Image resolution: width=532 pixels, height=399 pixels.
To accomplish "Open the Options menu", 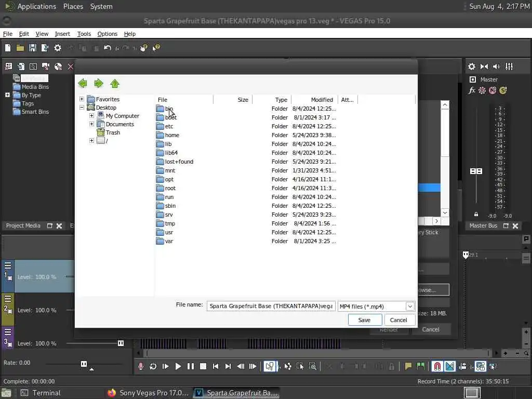I will point(107,34).
